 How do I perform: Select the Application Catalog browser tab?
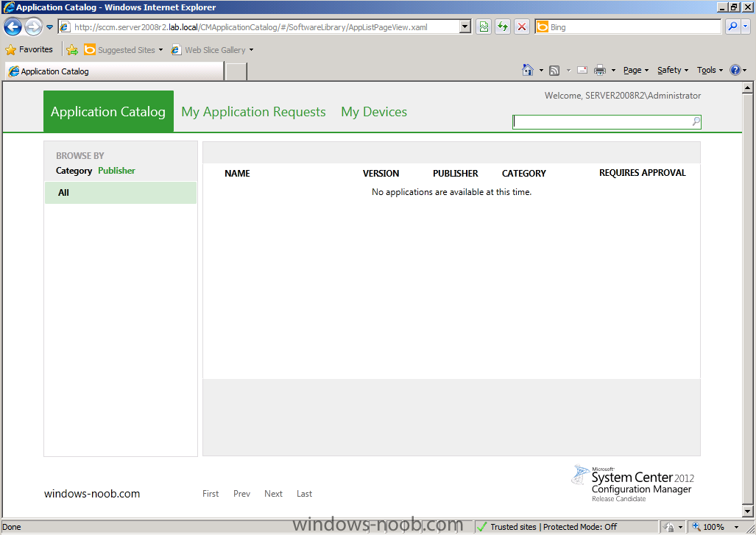115,71
